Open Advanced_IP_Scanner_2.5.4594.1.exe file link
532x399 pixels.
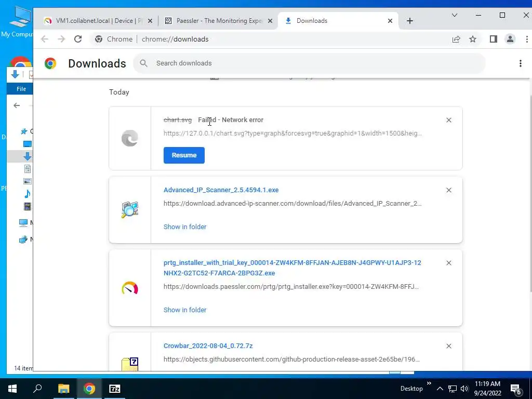pyautogui.click(x=221, y=190)
